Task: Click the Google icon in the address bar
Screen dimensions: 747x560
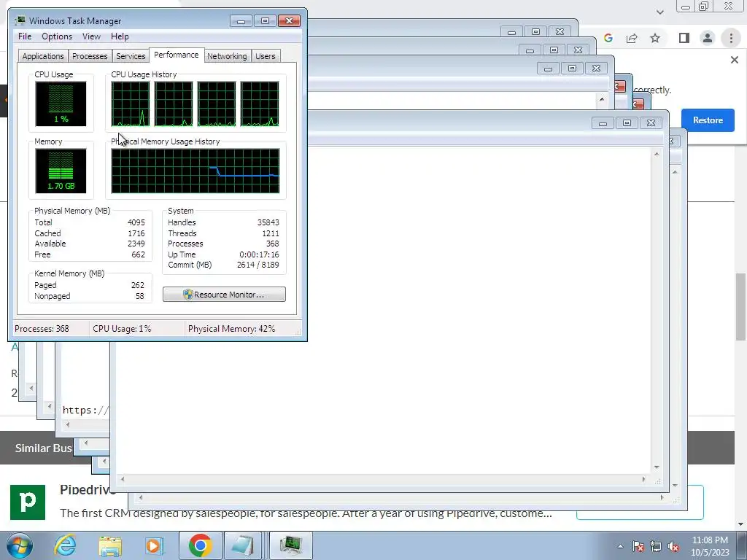Action: point(608,38)
